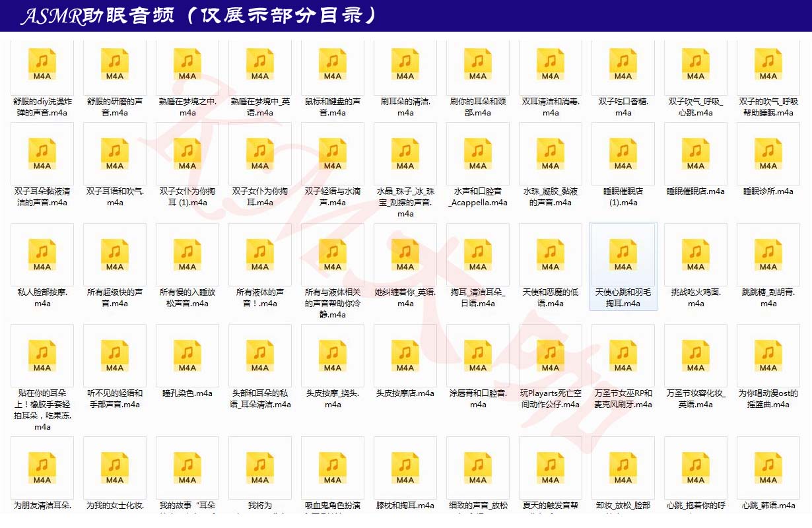Select the filename 涂唇膏和口腔音.m4a
The height and width of the screenshot is (528, 812).
click(x=478, y=399)
